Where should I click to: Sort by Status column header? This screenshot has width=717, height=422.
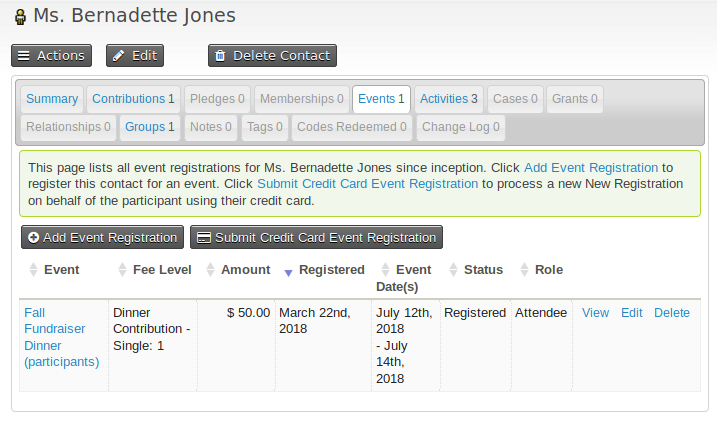pyautogui.click(x=483, y=270)
